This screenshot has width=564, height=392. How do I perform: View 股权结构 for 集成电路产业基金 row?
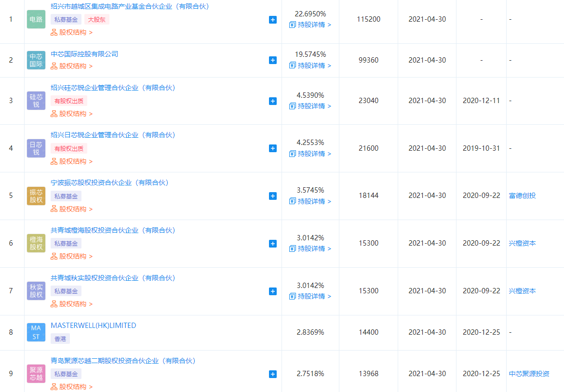[x=71, y=32]
